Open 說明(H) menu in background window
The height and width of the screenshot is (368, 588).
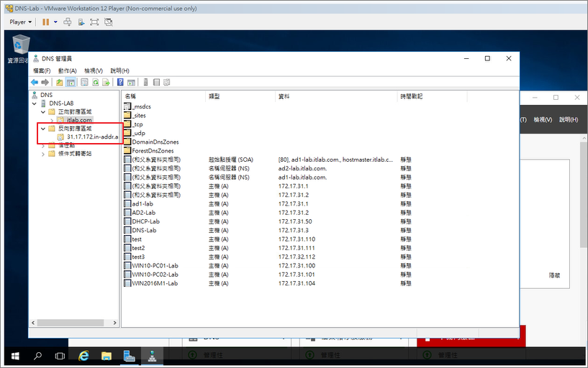[x=569, y=120]
